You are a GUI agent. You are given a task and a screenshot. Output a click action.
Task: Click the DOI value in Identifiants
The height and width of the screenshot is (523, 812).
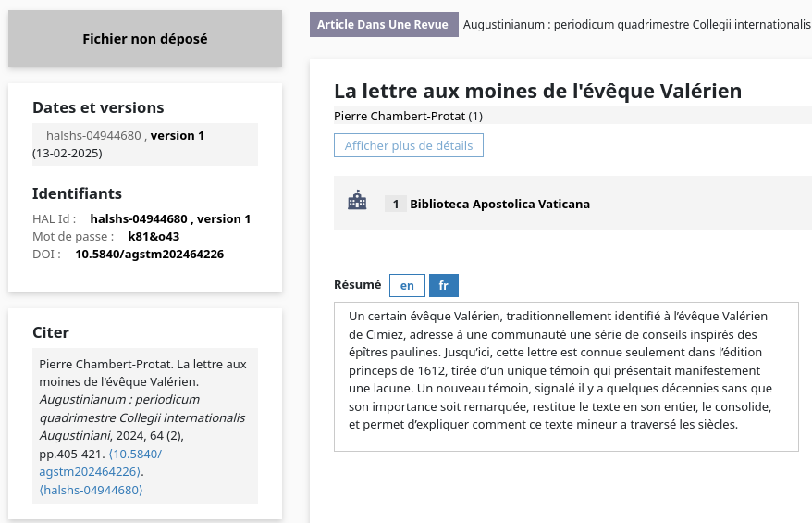click(x=149, y=254)
